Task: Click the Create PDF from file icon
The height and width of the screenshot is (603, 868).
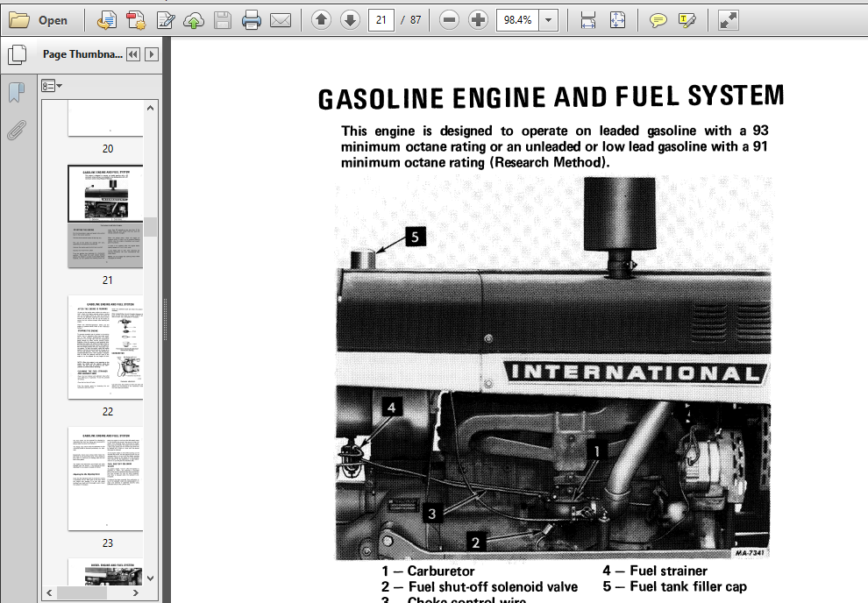Action: 106,20
